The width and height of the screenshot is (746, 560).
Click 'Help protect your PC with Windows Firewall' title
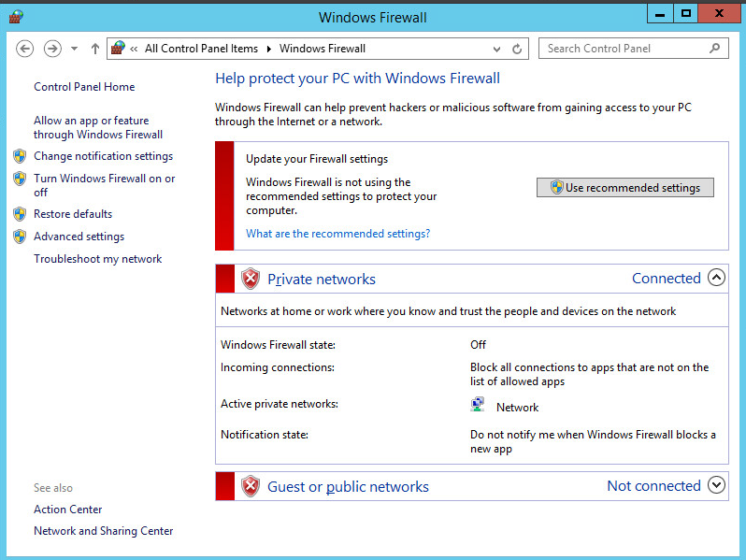point(357,79)
